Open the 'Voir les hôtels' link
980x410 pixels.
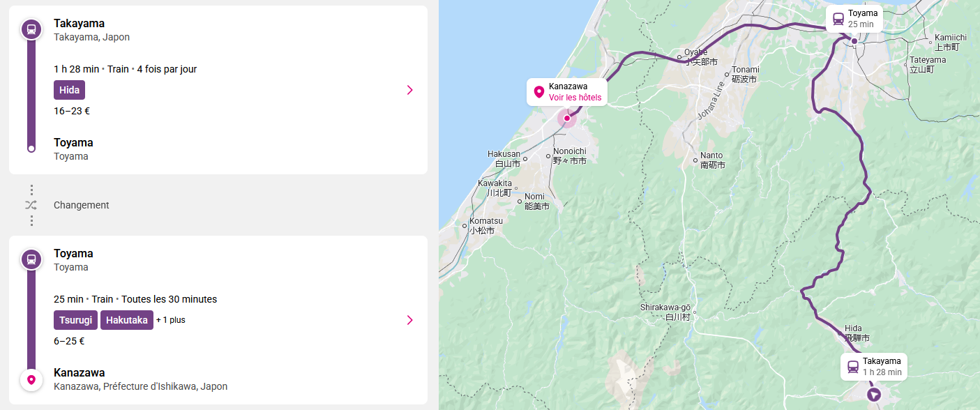(x=575, y=98)
